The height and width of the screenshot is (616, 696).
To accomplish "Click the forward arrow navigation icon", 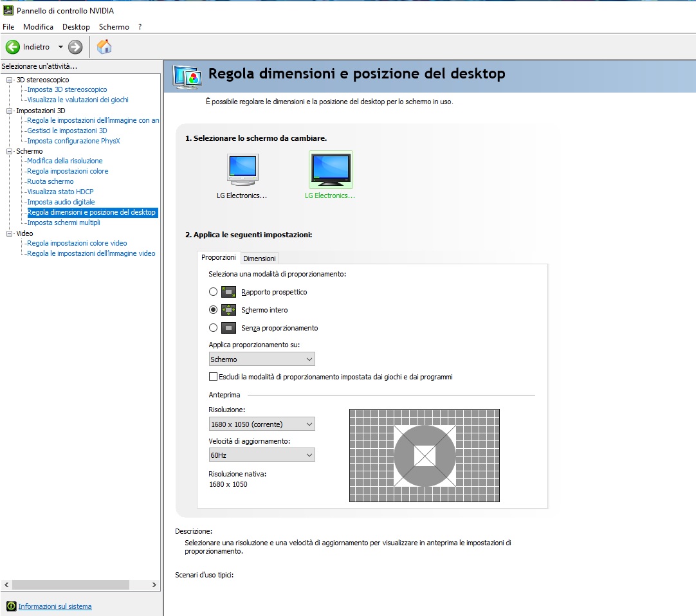I will click(75, 47).
